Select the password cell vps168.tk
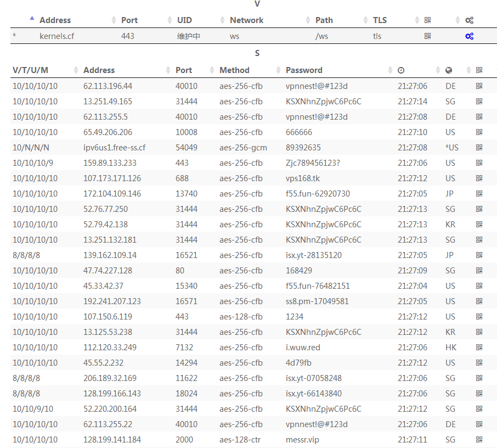This screenshot has height=448, width=497. [303, 178]
